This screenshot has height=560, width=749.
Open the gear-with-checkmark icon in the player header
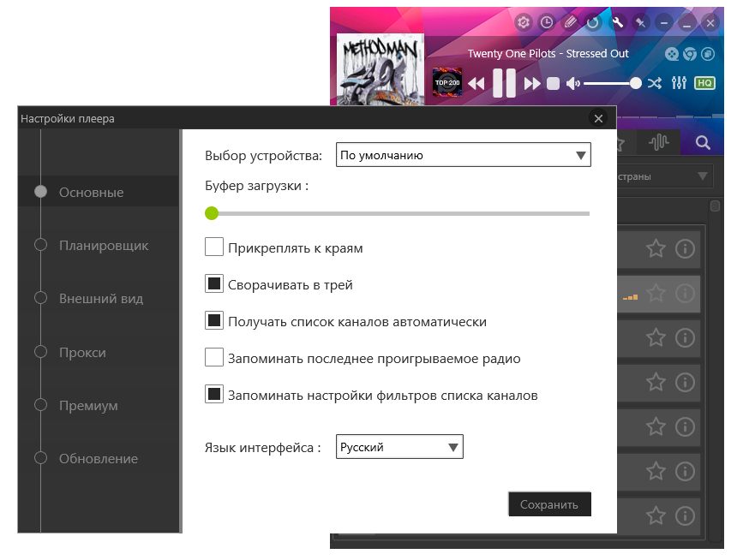[524, 22]
